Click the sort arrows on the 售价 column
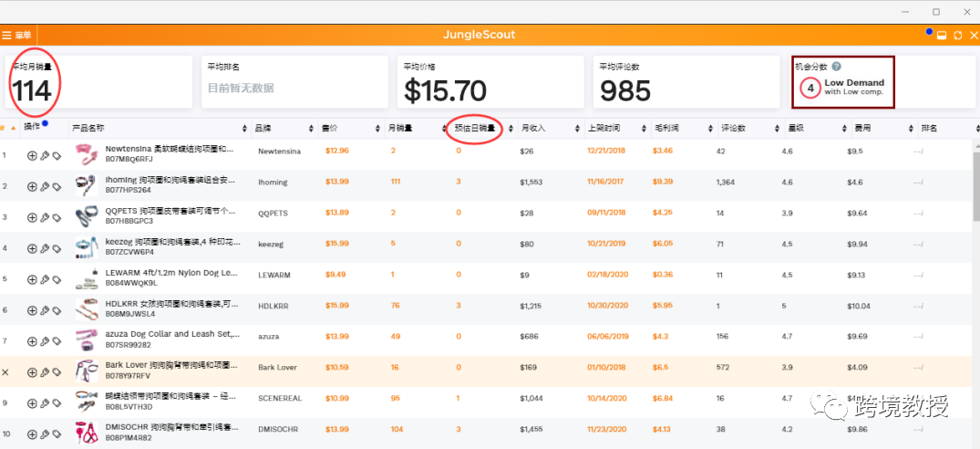 [x=377, y=128]
